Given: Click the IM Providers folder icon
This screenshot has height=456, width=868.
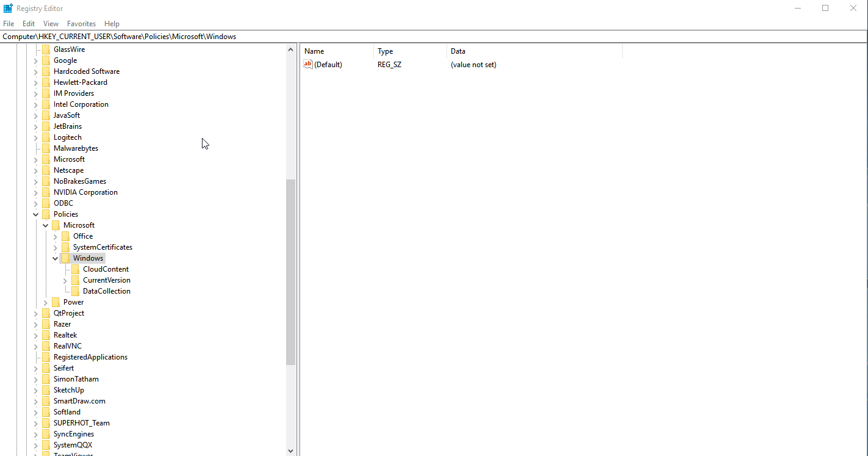Looking at the screenshot, I should [46, 93].
